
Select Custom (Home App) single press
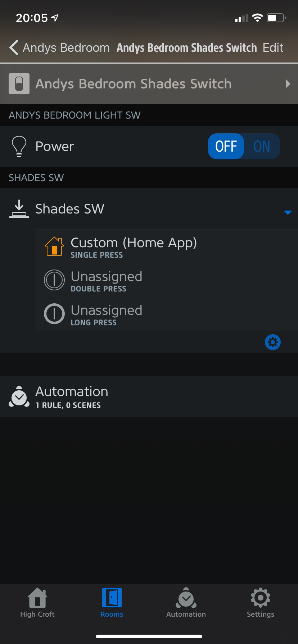167,247
